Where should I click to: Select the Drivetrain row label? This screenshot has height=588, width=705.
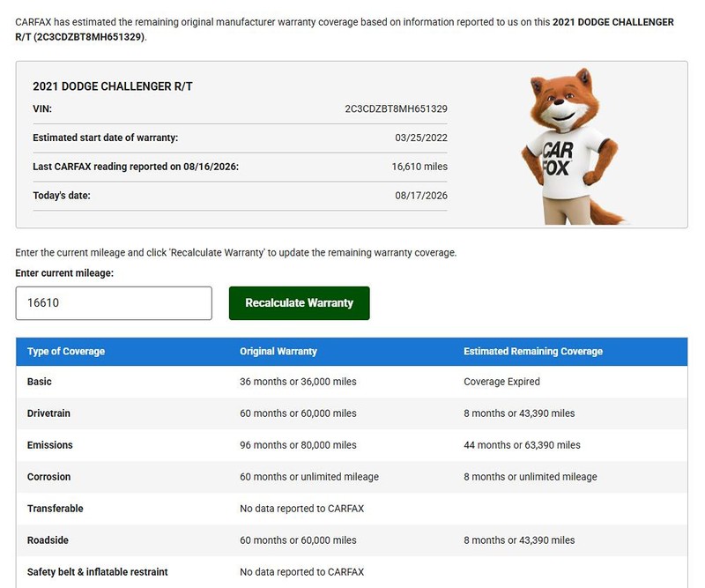(x=48, y=413)
